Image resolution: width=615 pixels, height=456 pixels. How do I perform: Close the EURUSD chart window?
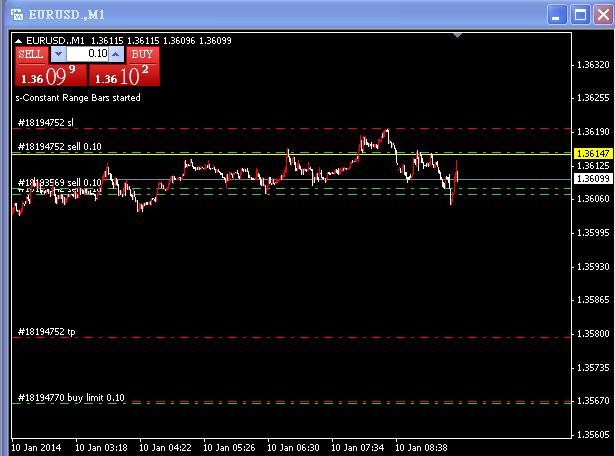[x=603, y=15]
